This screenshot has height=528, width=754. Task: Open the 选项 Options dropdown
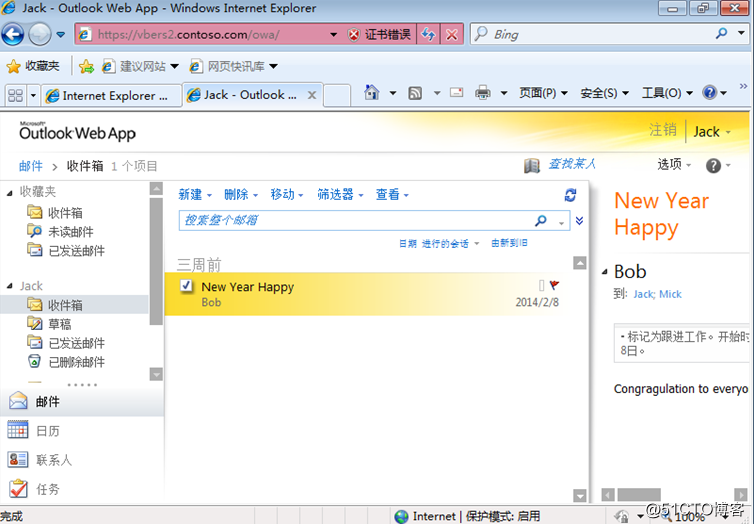pos(674,164)
